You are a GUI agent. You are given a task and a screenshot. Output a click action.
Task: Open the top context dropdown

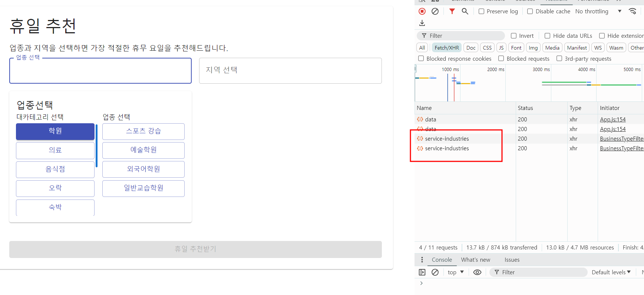456,272
